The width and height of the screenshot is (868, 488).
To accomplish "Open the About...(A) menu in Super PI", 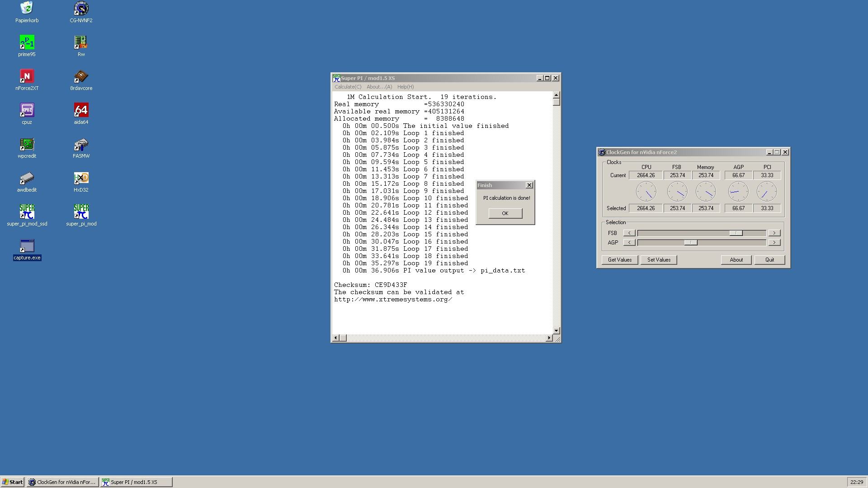I will pos(379,87).
